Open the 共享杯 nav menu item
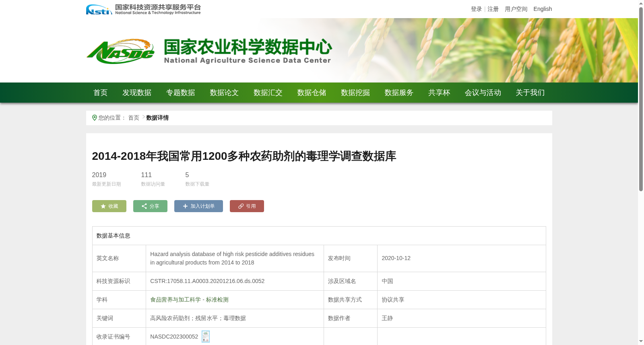Screen dimensions: 644x345 [x=439, y=93]
